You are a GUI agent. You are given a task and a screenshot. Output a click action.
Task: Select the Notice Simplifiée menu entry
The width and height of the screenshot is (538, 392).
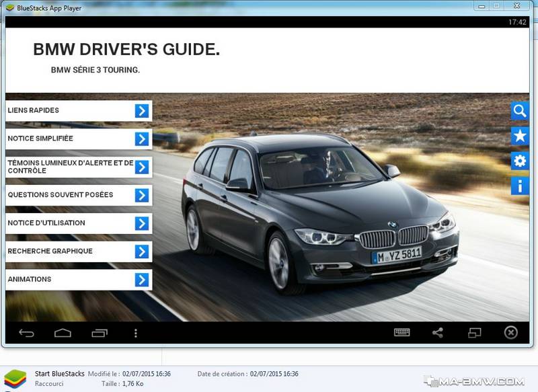click(x=79, y=139)
